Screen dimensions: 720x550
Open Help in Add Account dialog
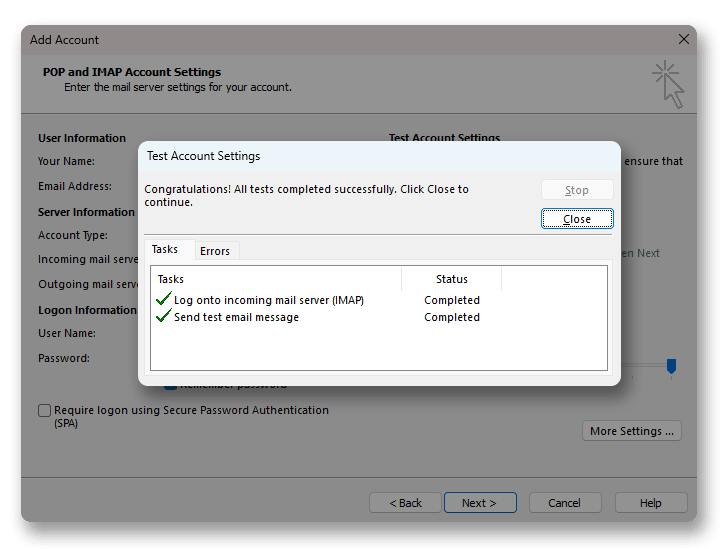(x=651, y=503)
